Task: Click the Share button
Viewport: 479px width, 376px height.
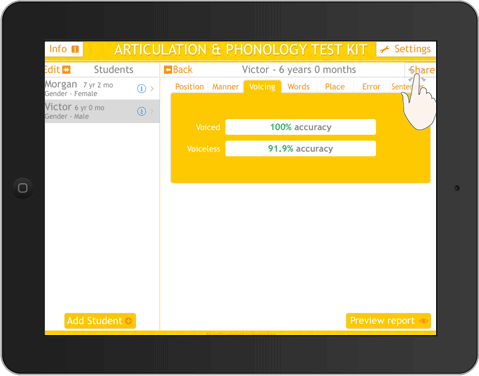Action: (x=421, y=70)
